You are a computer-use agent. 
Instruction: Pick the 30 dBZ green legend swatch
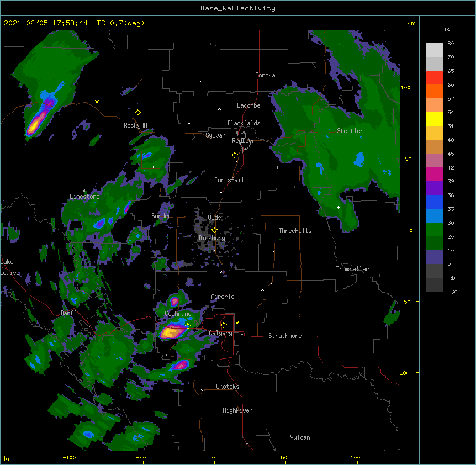pos(434,230)
